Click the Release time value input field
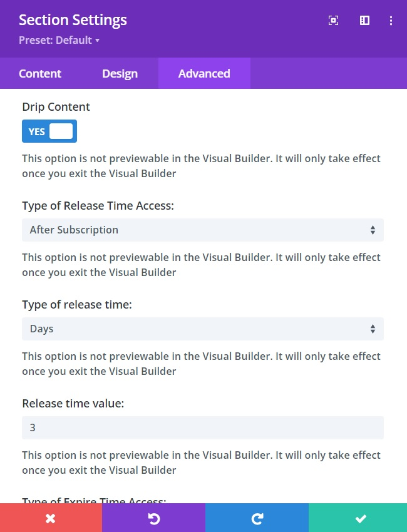407x532 pixels. [x=202, y=427]
